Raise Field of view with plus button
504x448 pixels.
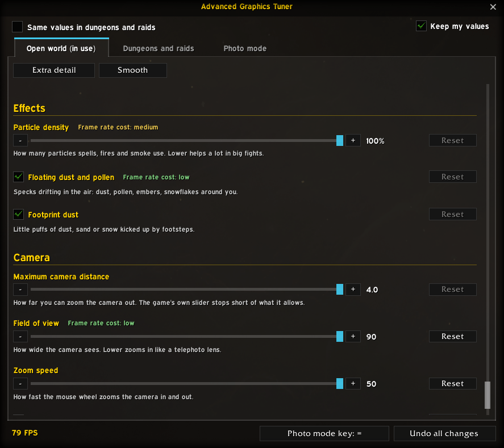coord(353,337)
